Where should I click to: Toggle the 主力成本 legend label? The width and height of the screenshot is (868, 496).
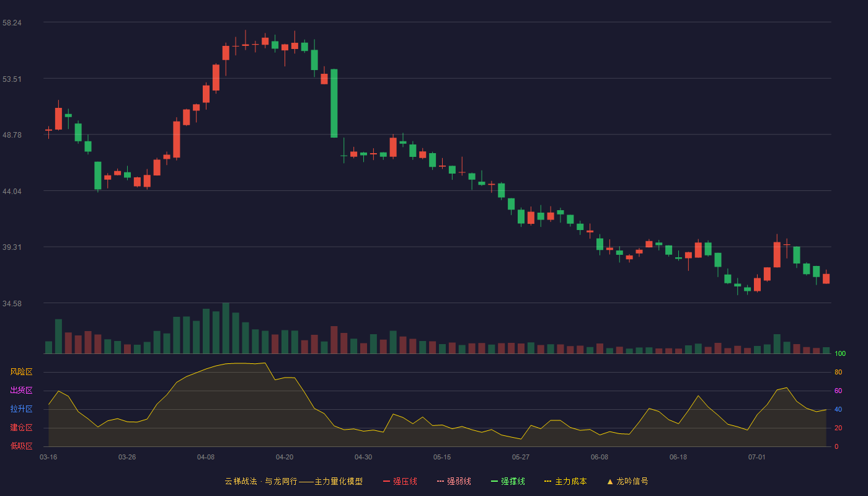tap(570, 481)
